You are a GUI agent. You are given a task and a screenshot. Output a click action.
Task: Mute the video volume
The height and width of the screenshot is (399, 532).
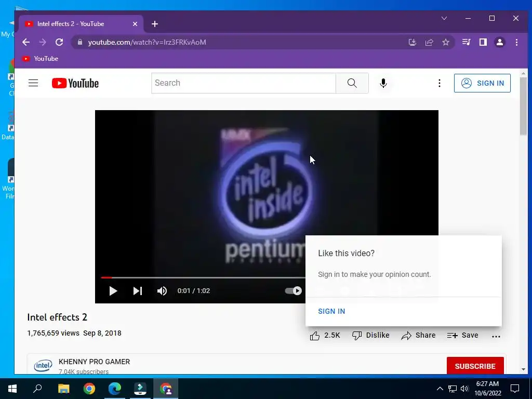(162, 291)
